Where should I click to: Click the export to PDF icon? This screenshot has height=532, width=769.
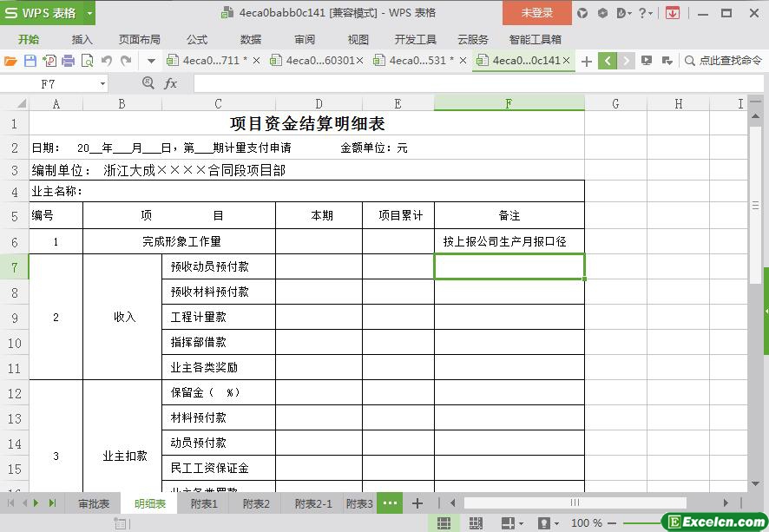[x=49, y=61]
